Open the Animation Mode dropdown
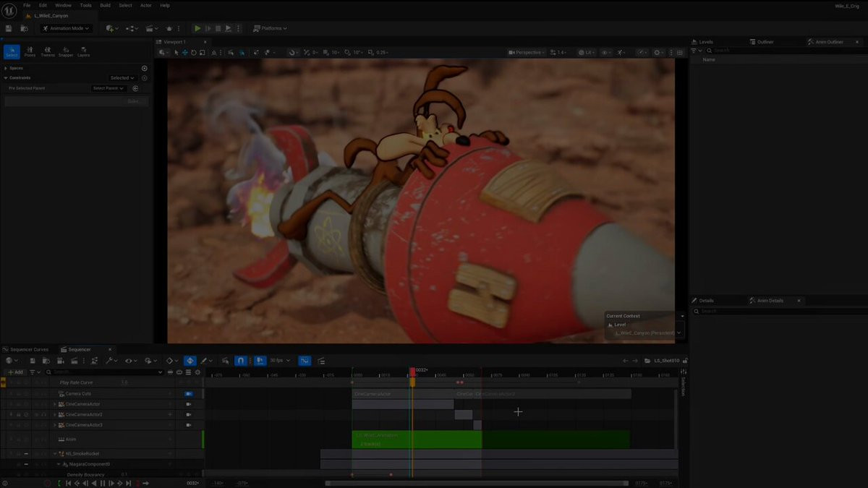Image resolution: width=868 pixels, height=488 pixels. pyautogui.click(x=65, y=28)
